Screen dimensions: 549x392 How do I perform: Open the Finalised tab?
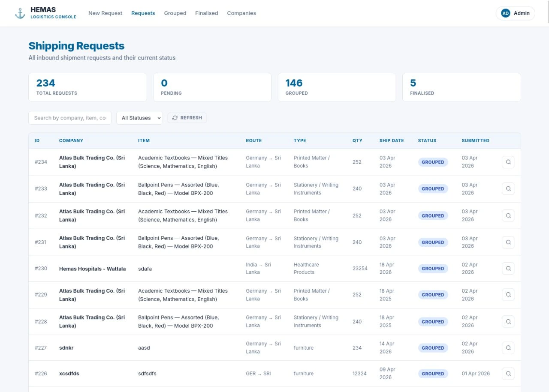point(206,13)
